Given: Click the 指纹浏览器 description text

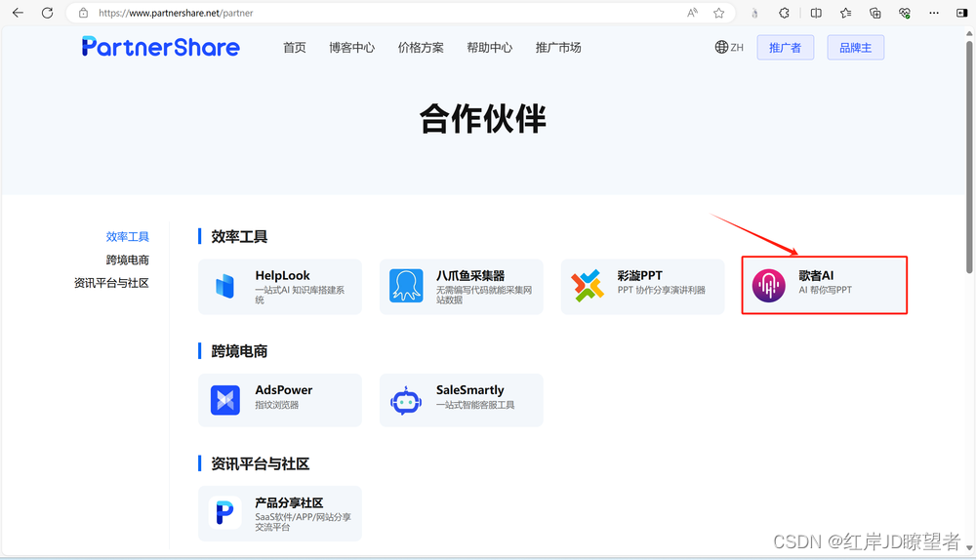Looking at the screenshot, I should point(276,405).
